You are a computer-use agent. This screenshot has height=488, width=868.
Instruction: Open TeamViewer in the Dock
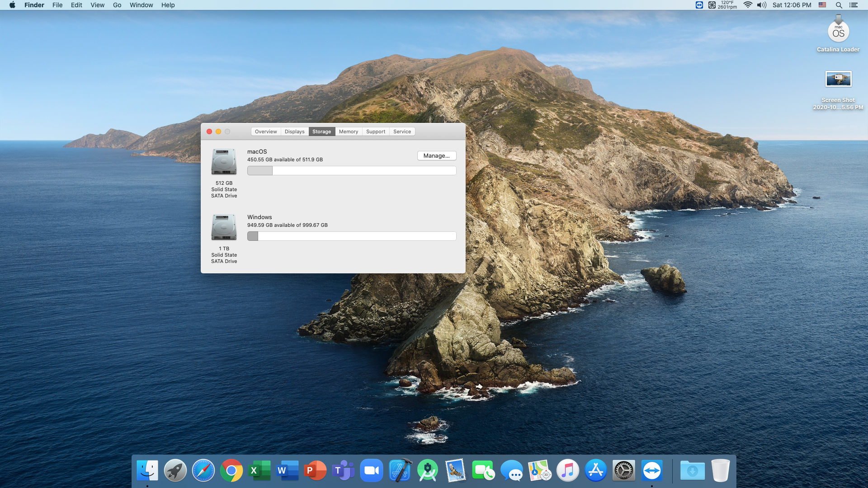click(652, 471)
